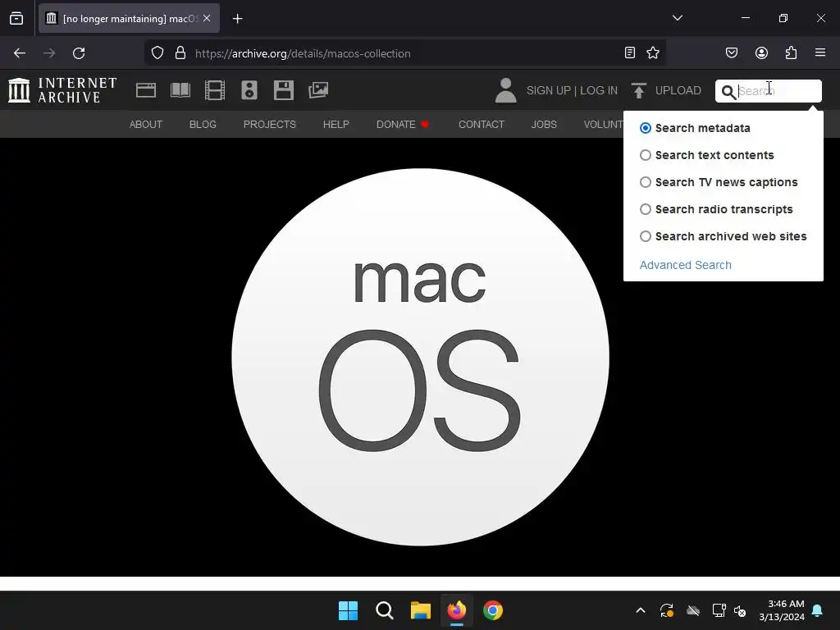
Task: Open the Texts book icon
Action: pos(180,90)
